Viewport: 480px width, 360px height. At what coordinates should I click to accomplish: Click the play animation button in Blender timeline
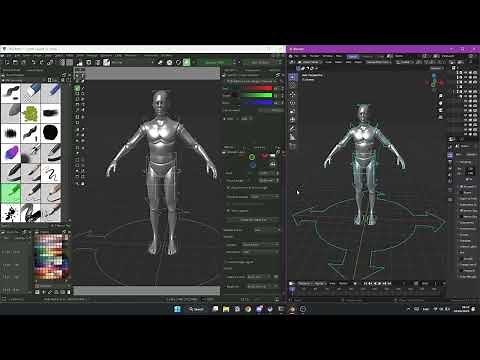point(379,284)
